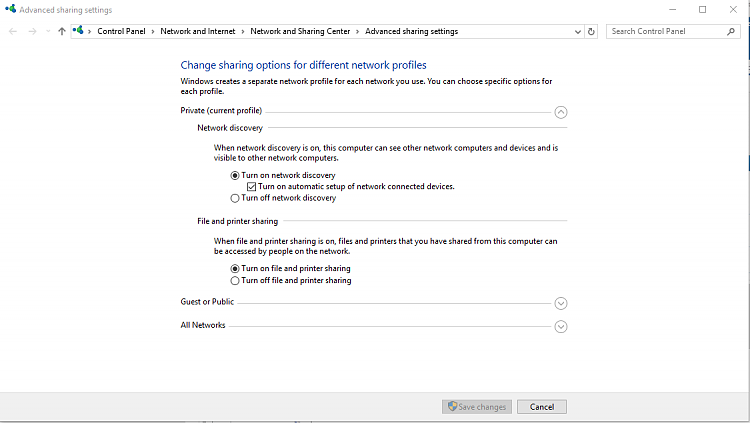Open the chevron after Network and Internet breadcrumb
750x423 pixels.
[243, 32]
